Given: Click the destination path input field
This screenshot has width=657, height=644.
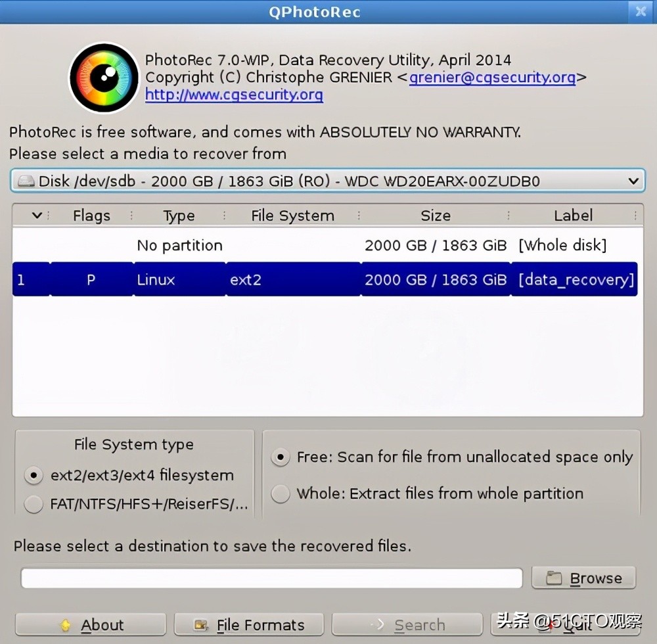Looking at the screenshot, I should [x=272, y=578].
